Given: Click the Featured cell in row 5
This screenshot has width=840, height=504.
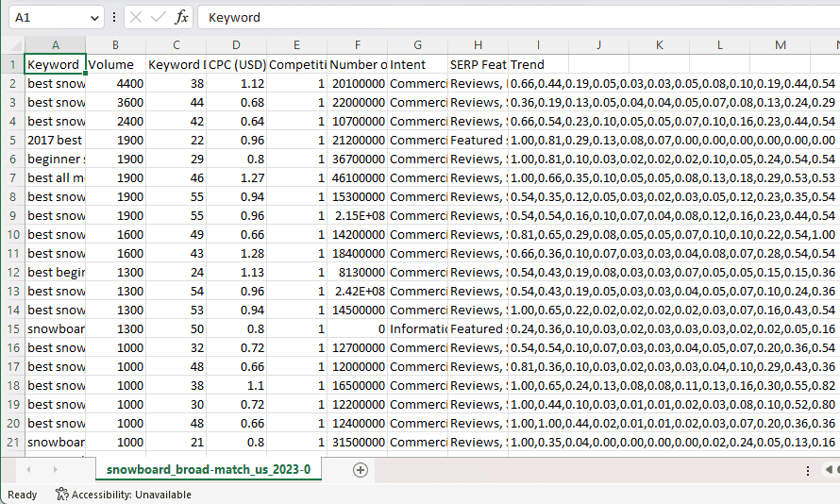Looking at the screenshot, I should pos(478,141).
